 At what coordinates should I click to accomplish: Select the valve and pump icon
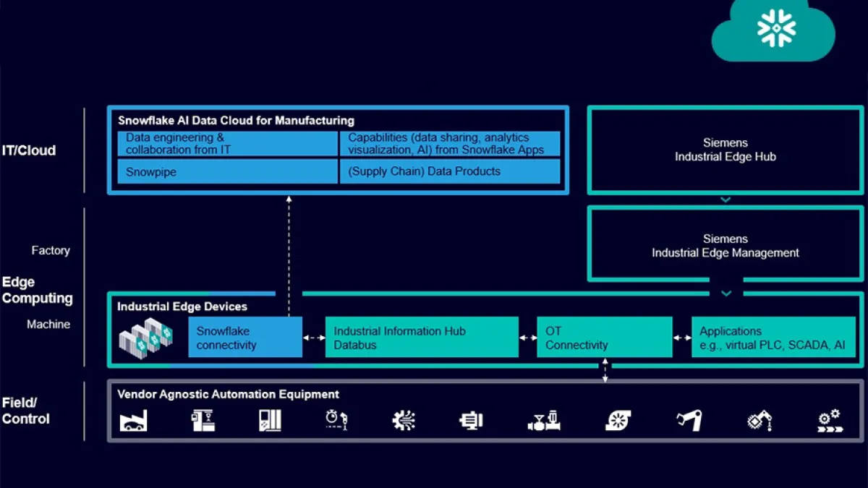(x=544, y=420)
